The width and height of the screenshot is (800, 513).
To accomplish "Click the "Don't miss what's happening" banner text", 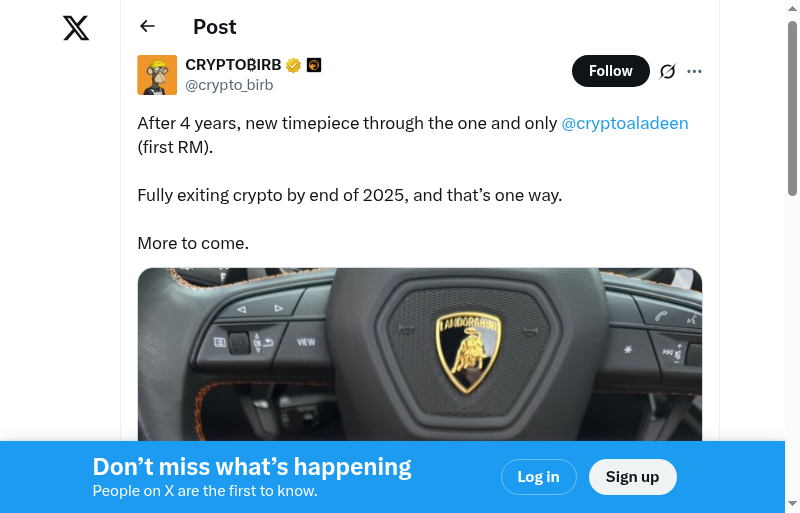I will coord(252,467).
